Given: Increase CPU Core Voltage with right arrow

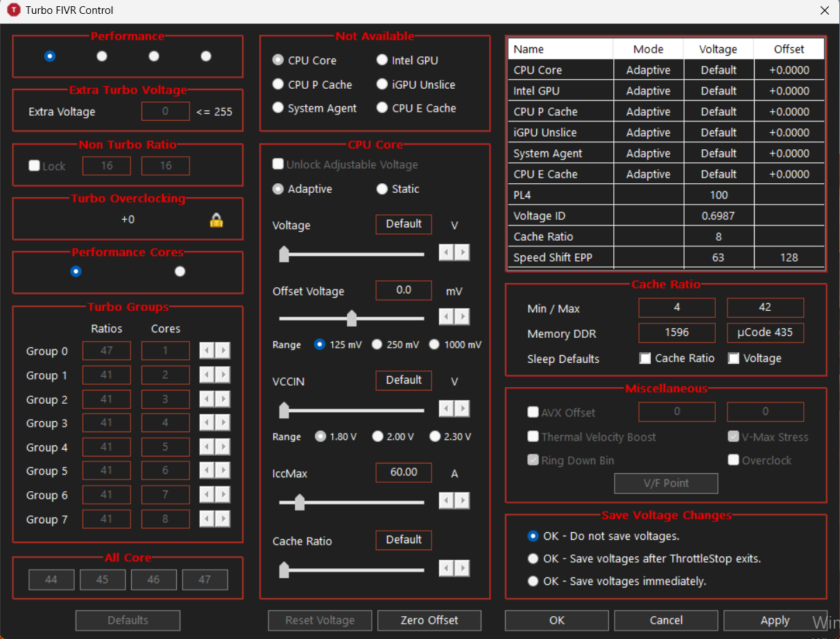Looking at the screenshot, I should coord(462,253).
